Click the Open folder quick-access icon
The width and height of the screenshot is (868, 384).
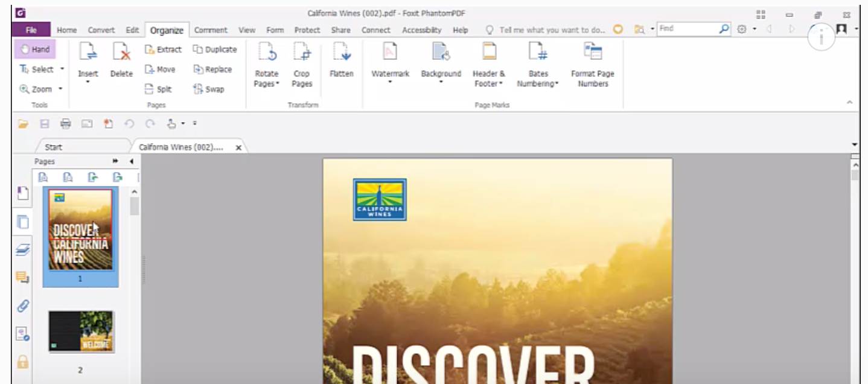tap(23, 124)
